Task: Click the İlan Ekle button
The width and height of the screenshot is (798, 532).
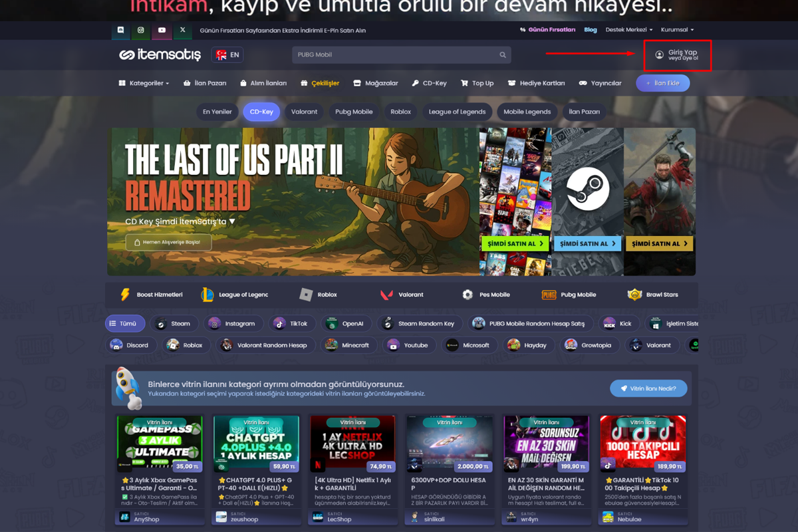Action: (662, 83)
